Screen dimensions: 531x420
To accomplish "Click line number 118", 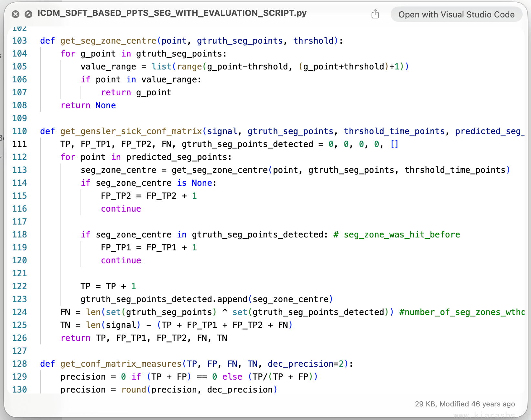I will coord(19,235).
